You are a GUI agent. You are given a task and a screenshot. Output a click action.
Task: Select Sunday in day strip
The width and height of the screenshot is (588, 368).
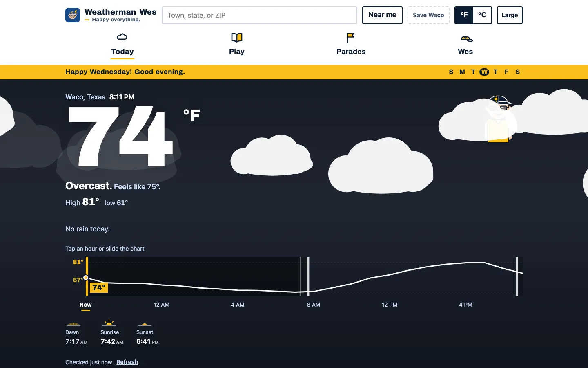(451, 72)
